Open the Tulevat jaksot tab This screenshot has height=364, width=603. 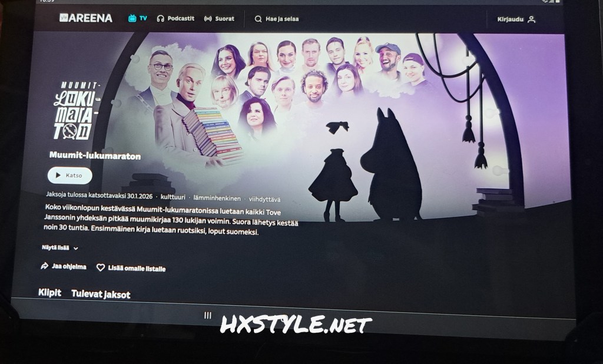click(x=101, y=294)
